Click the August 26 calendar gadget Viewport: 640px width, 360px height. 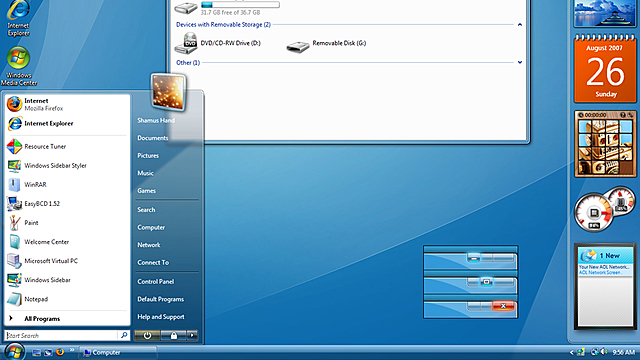pyautogui.click(x=605, y=68)
